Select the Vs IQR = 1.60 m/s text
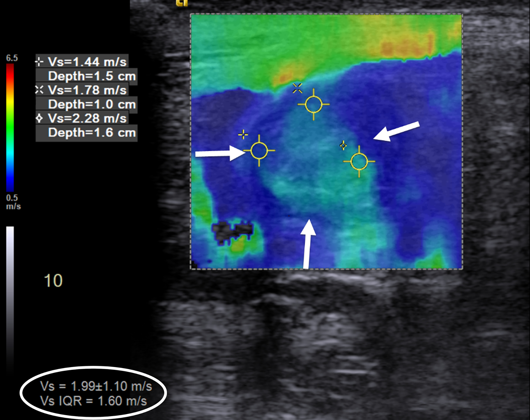This screenshot has height=420, width=530. click(93, 401)
